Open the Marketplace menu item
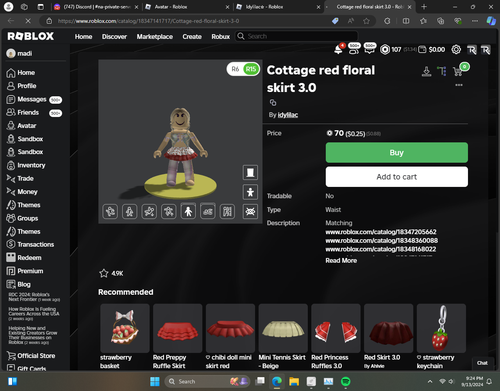Image resolution: width=500 pixels, height=391 pixels. [x=155, y=36]
